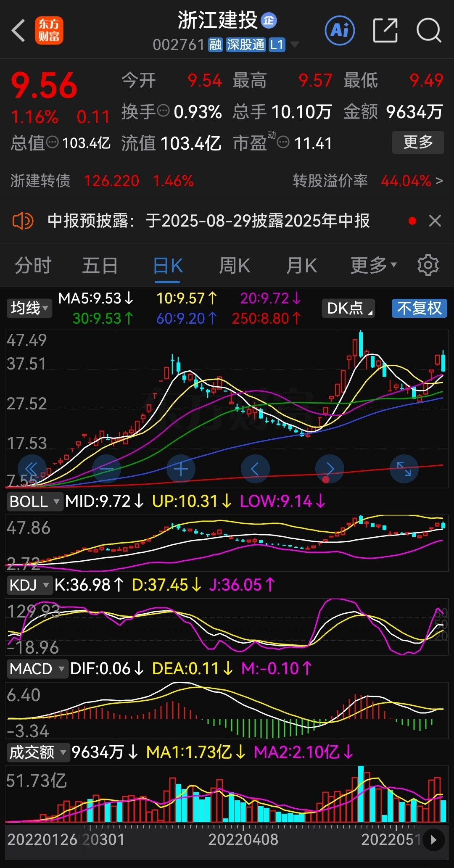454x868 pixels.
Task: Select the 日K tab
Action: pyautogui.click(x=168, y=266)
